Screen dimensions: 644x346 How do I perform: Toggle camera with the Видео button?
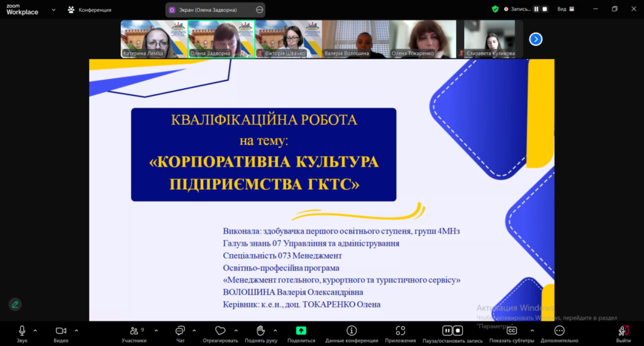[x=61, y=333]
